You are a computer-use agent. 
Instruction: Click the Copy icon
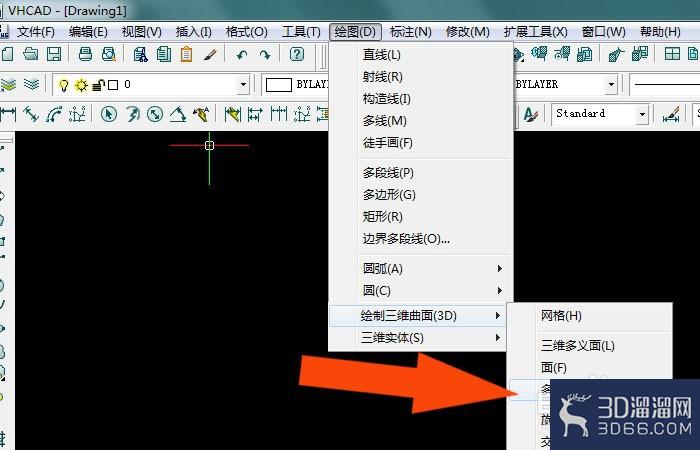coord(164,54)
